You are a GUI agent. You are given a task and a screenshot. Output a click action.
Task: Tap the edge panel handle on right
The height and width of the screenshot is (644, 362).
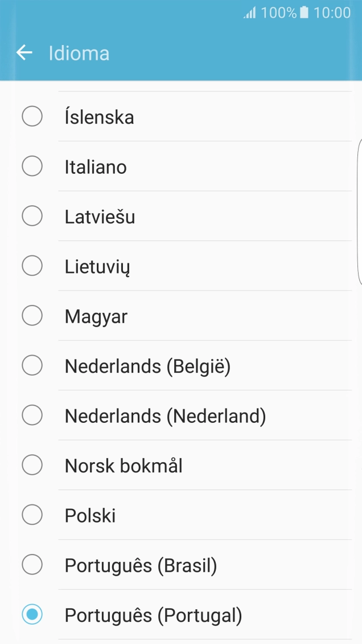pos(359,211)
